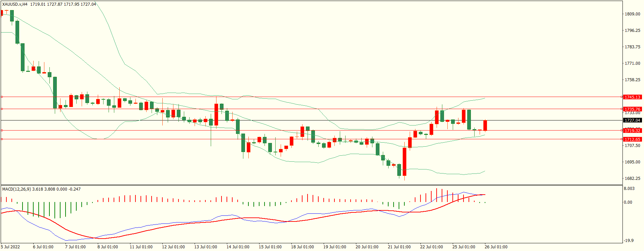Select the 1735.76 red price tag
The image size is (644, 251).
[x=632, y=109]
